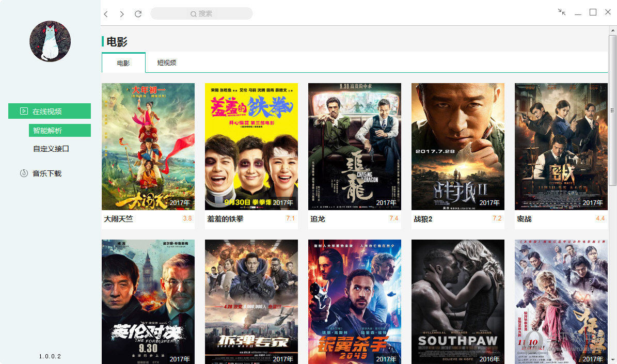Click the 4.4 rating of 密战
The image size is (617, 364).
[x=600, y=218]
